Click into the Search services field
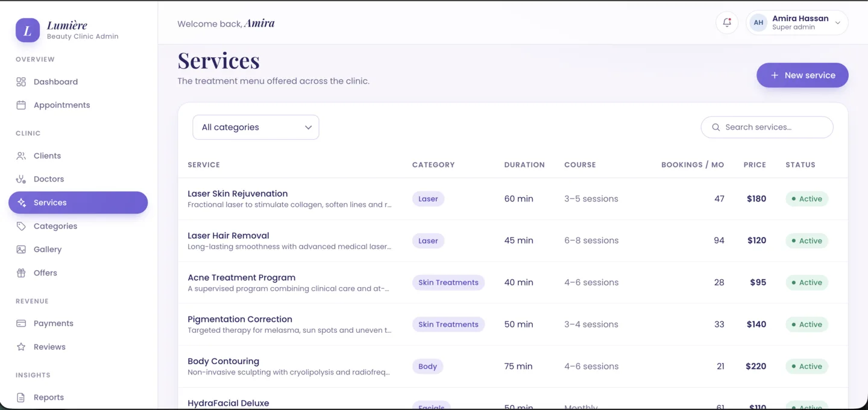Image resolution: width=868 pixels, height=410 pixels. pyautogui.click(x=767, y=127)
